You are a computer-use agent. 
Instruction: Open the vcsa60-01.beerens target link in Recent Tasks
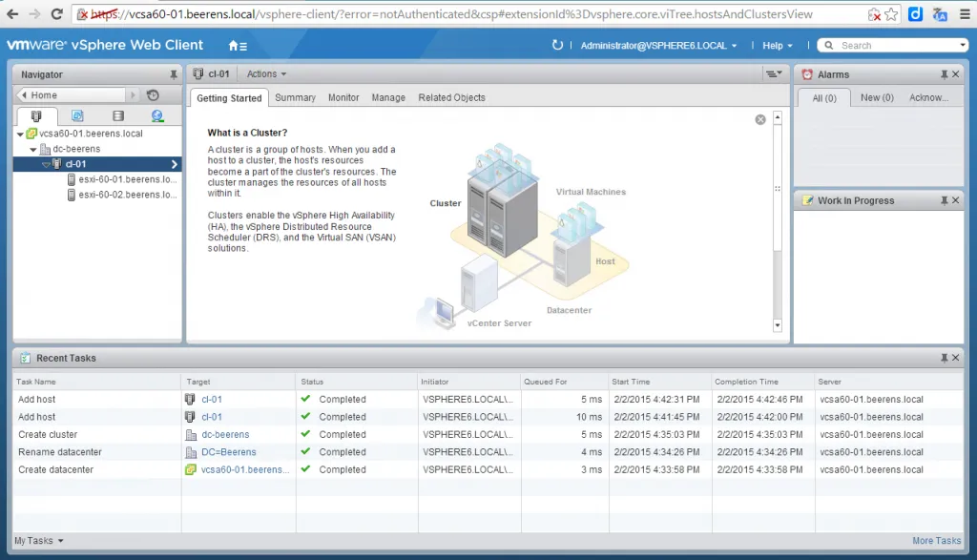click(x=245, y=469)
